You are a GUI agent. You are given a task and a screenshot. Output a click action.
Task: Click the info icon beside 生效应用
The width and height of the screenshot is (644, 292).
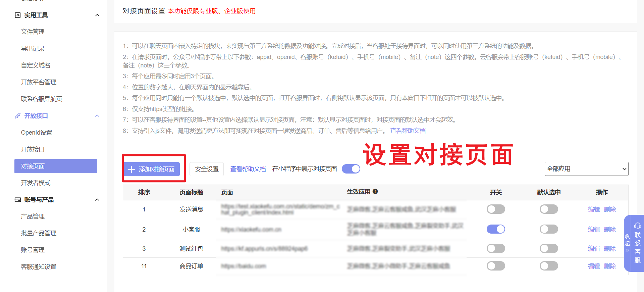point(375,192)
